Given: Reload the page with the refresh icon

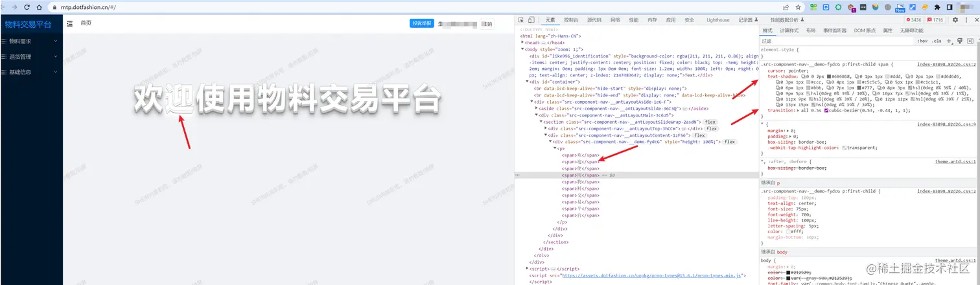Looking at the screenshot, I should [27, 6].
